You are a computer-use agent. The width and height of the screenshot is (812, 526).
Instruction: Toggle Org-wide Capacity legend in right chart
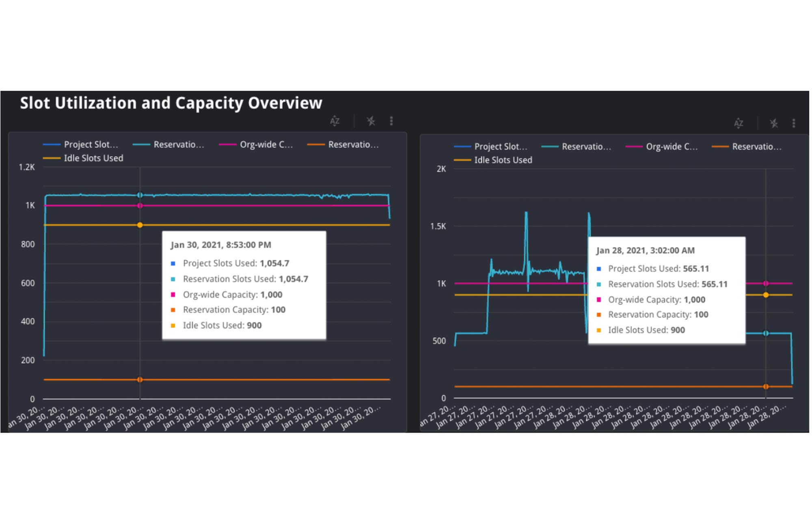[662, 147]
